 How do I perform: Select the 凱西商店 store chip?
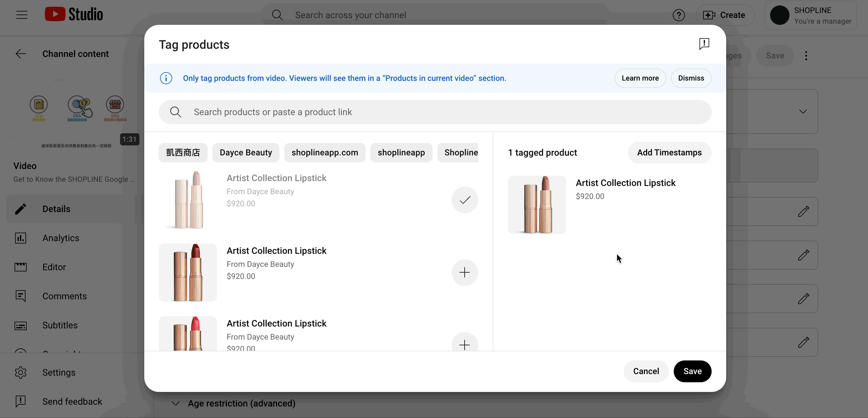coord(183,153)
